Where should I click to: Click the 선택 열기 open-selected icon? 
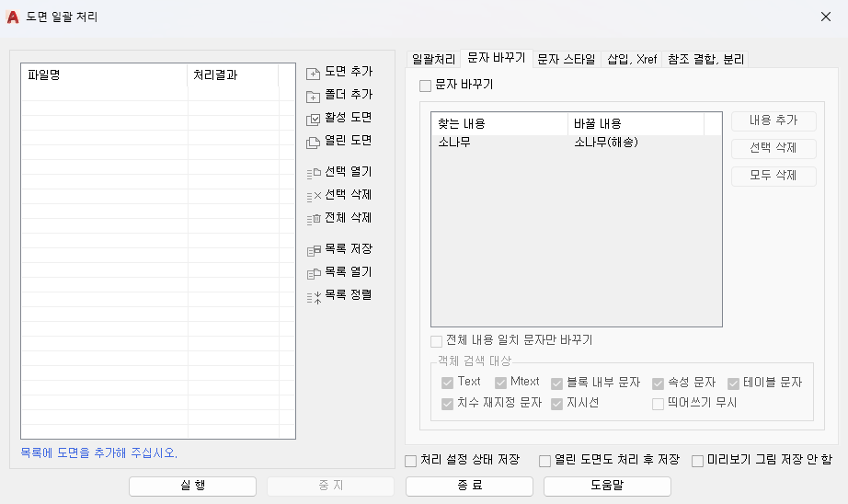coord(314,173)
